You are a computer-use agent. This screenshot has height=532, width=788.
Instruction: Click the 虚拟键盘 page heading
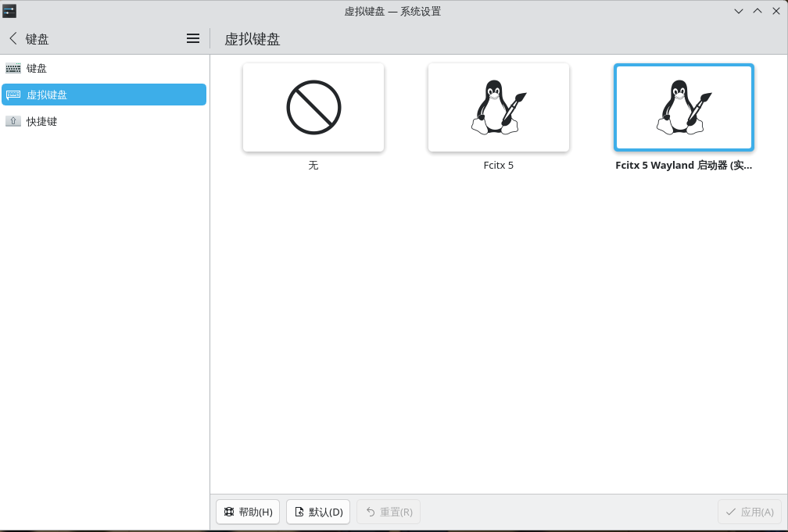coord(253,39)
